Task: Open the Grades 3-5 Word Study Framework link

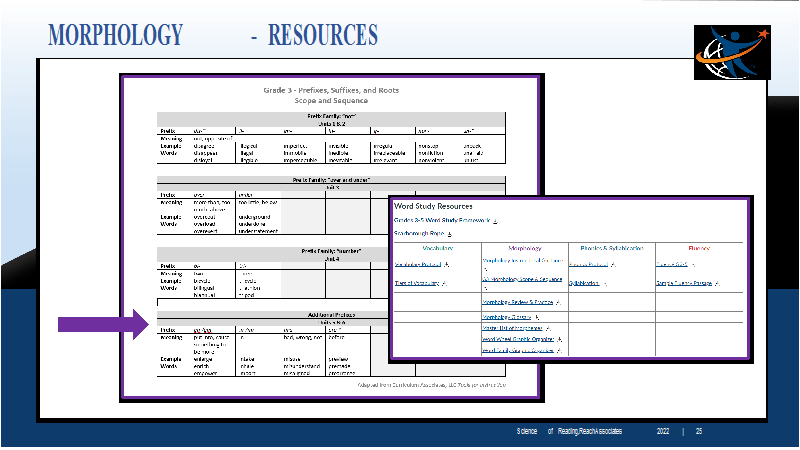Action: (x=442, y=220)
